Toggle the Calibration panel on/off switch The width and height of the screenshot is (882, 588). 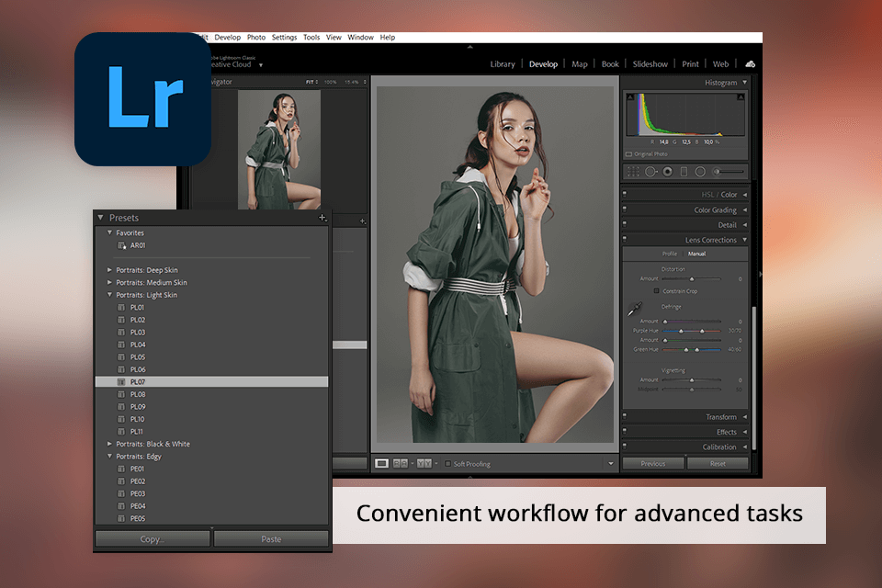coord(625,447)
